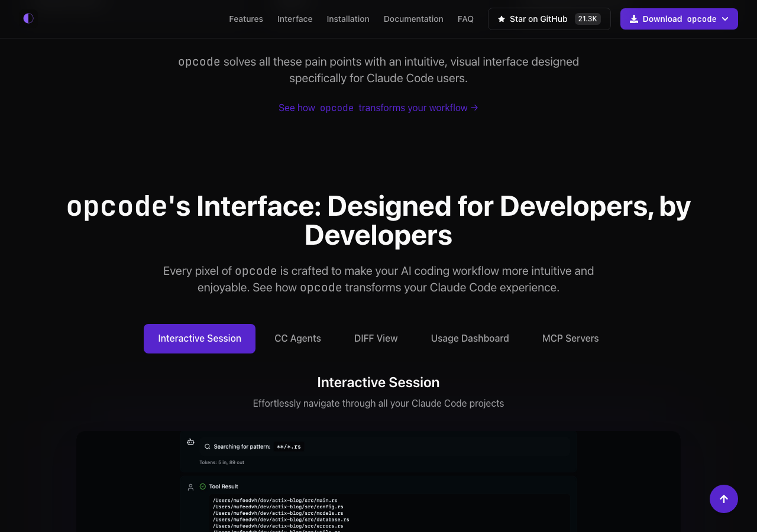Click the scroll-to-top arrow button

click(x=723, y=498)
